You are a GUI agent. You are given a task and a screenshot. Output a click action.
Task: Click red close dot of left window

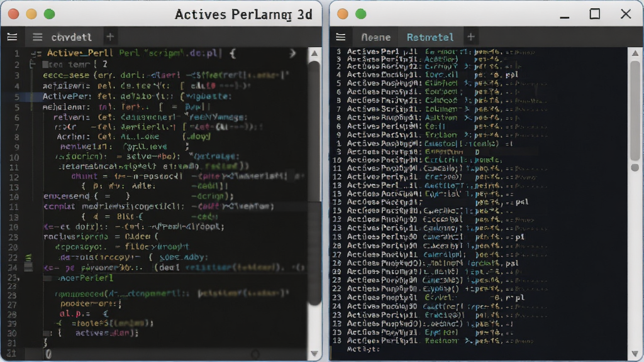pos(14,14)
